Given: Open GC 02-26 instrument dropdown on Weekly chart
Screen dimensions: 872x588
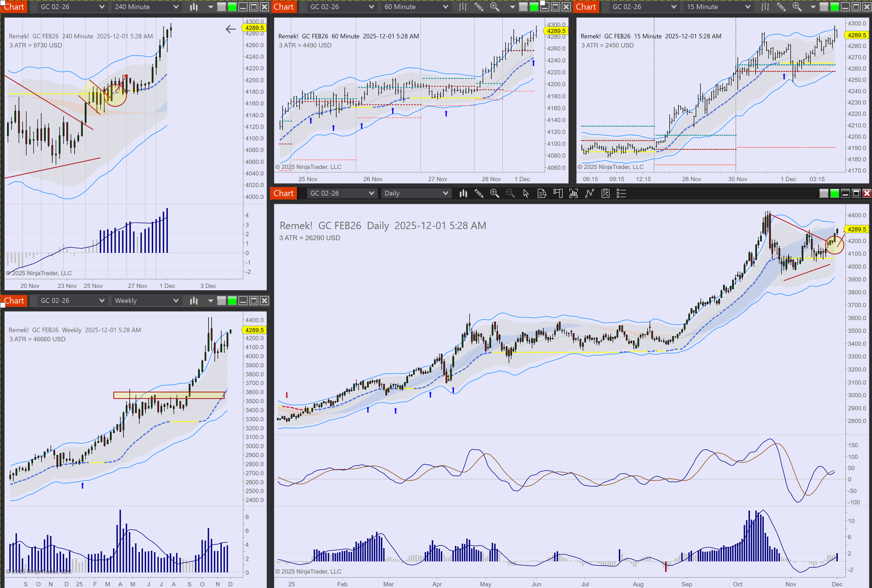Looking at the screenshot, I should (72, 301).
